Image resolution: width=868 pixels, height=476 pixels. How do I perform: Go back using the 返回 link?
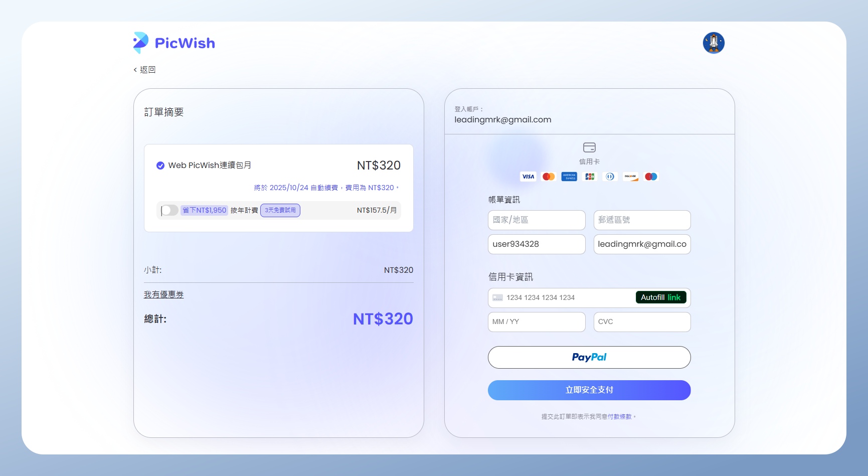click(144, 70)
